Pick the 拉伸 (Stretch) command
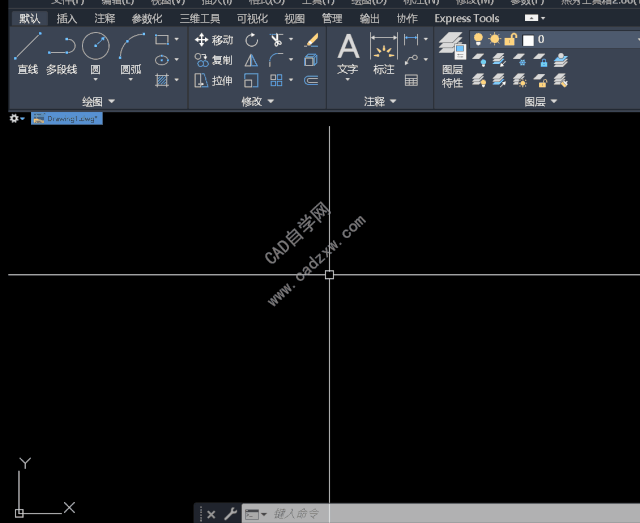Image resolution: width=640 pixels, height=523 pixels. click(x=213, y=81)
